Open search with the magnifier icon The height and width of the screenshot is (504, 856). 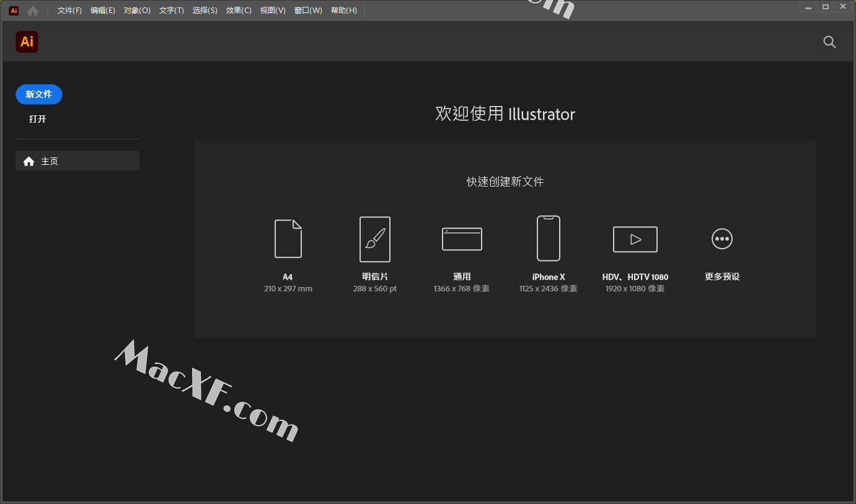(829, 42)
